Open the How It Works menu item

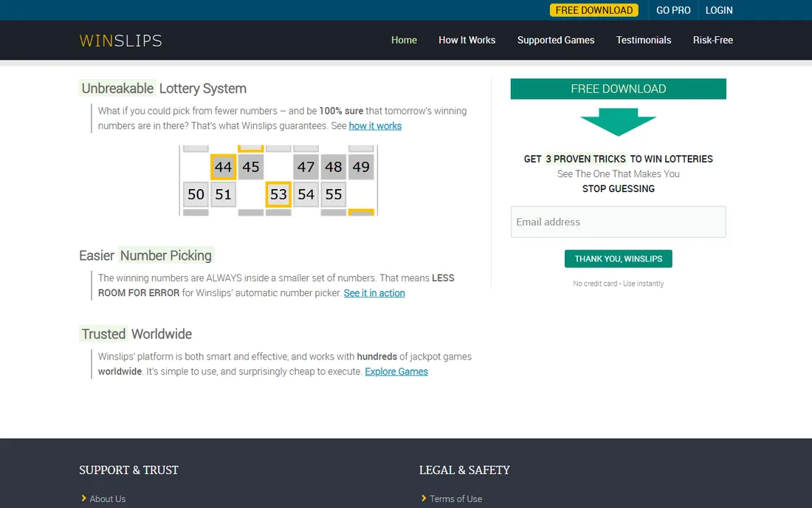click(x=467, y=40)
